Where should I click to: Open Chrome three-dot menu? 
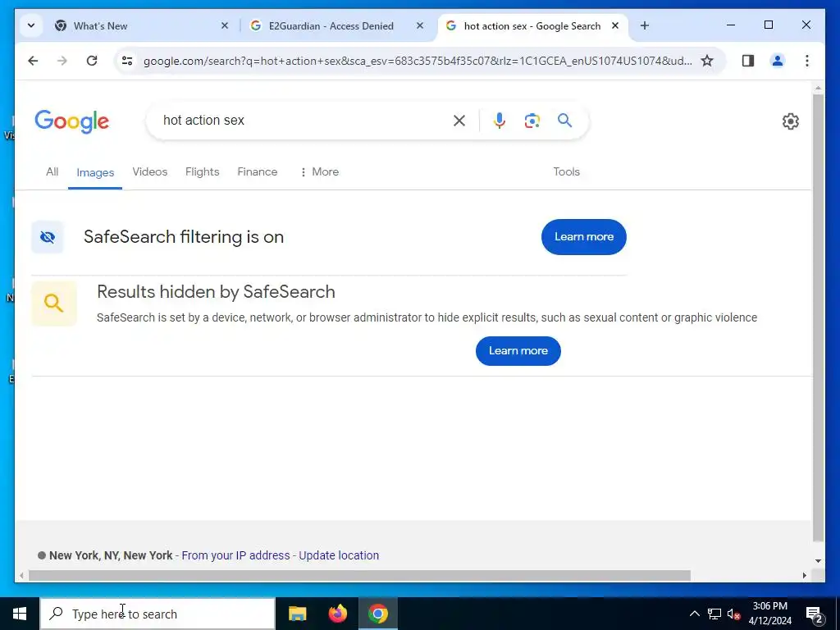[807, 61]
